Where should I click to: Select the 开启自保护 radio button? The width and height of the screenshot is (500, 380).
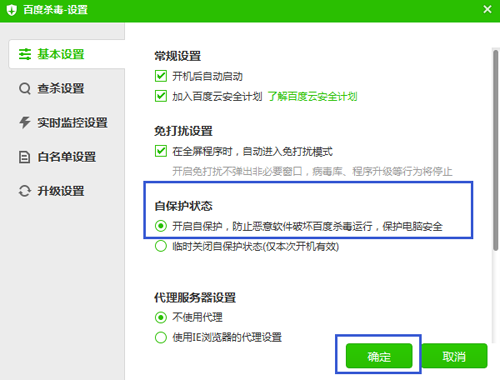pyautogui.click(x=161, y=226)
